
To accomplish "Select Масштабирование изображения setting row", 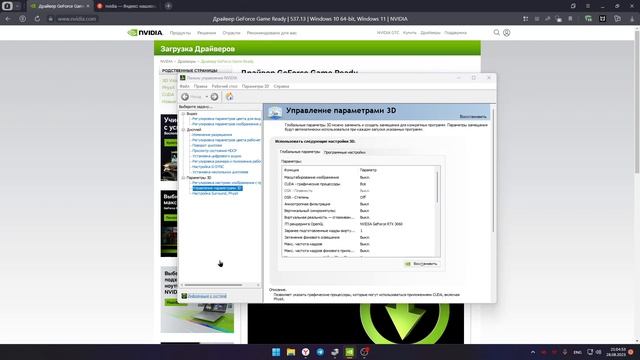I will [x=359, y=178].
